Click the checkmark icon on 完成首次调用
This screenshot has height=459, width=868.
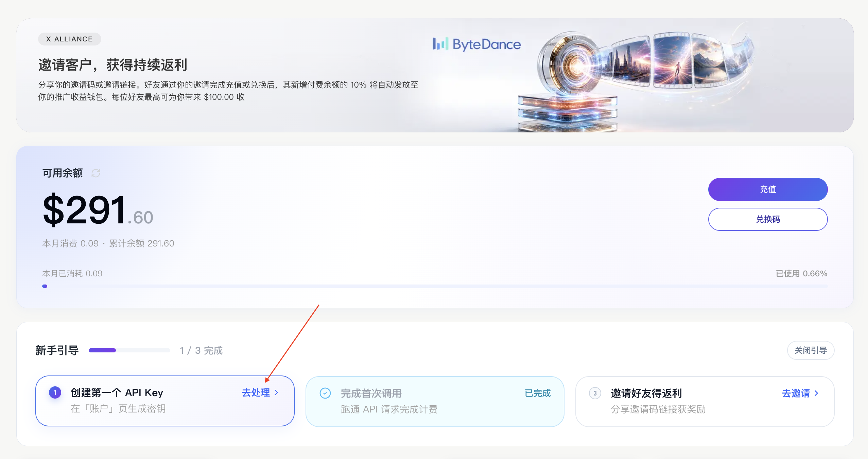[325, 393]
